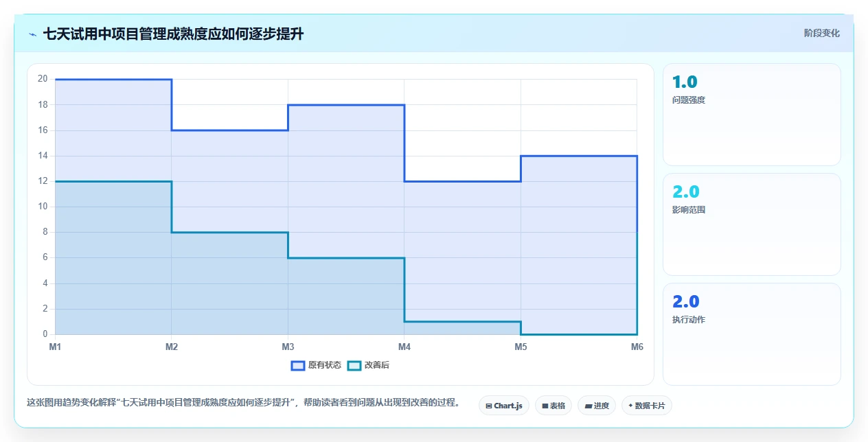868x442 pixels.
Task: Toggle the 改善后 legend item
Action: pos(368,365)
